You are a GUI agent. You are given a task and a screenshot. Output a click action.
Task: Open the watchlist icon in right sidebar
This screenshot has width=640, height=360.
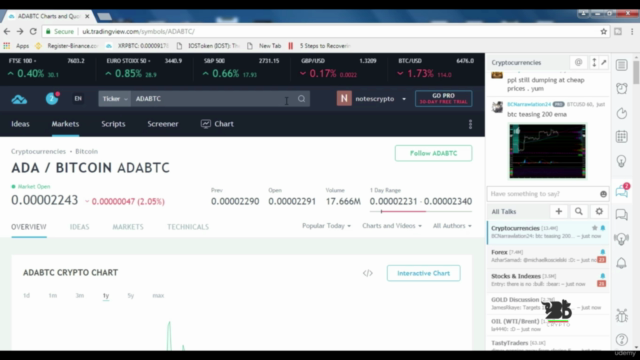622,65
